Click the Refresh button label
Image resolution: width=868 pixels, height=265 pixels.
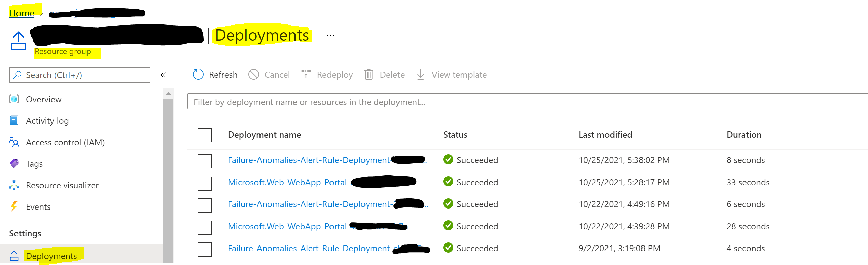click(223, 75)
